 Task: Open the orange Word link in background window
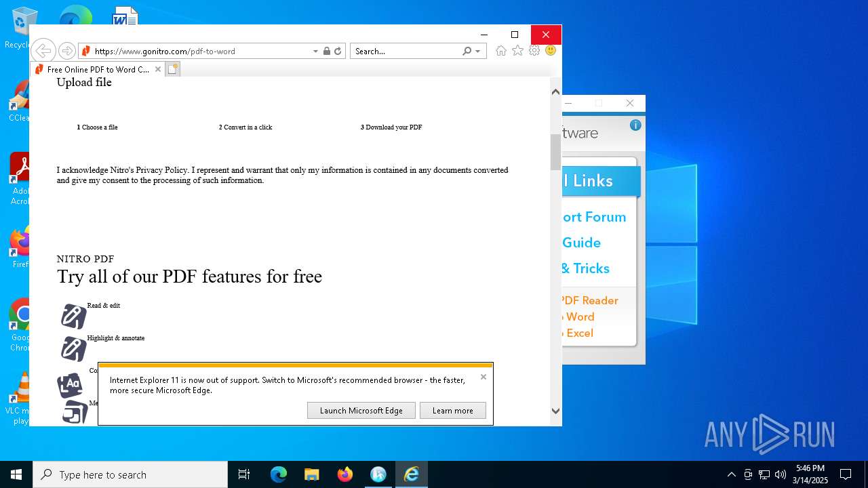pos(578,317)
